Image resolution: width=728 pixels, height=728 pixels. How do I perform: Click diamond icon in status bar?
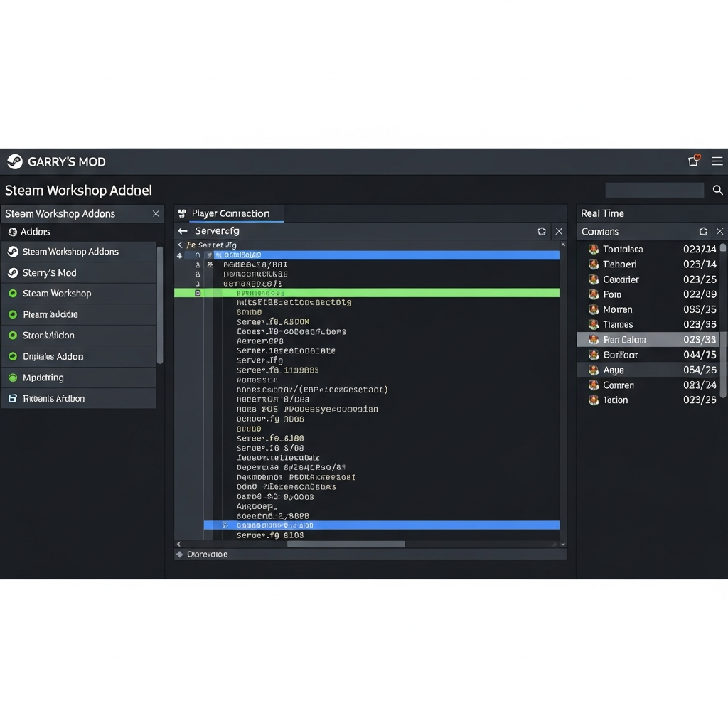[180, 555]
